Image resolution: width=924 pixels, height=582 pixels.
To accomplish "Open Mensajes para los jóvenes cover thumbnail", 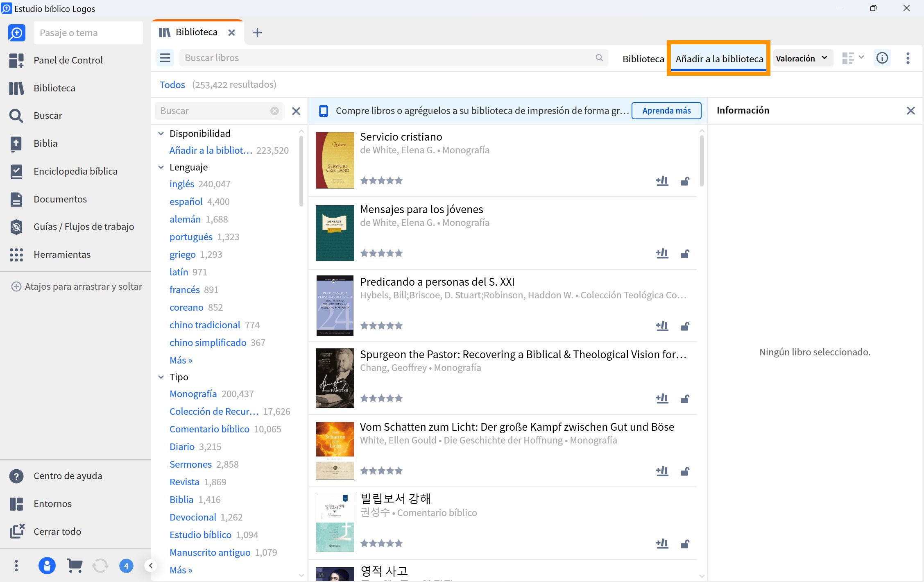I will click(x=335, y=233).
